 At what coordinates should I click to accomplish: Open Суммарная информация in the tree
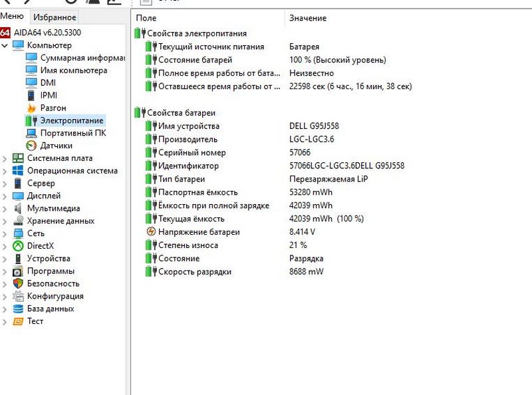click(x=73, y=58)
